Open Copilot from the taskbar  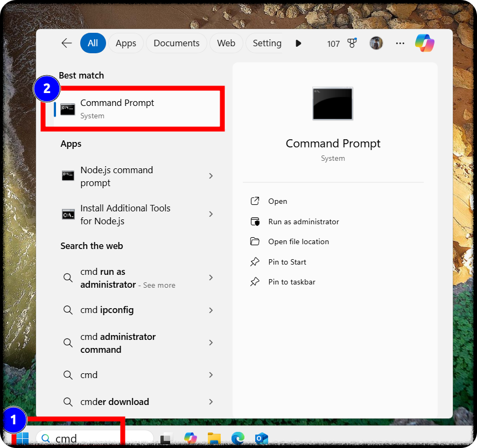pyautogui.click(x=191, y=438)
